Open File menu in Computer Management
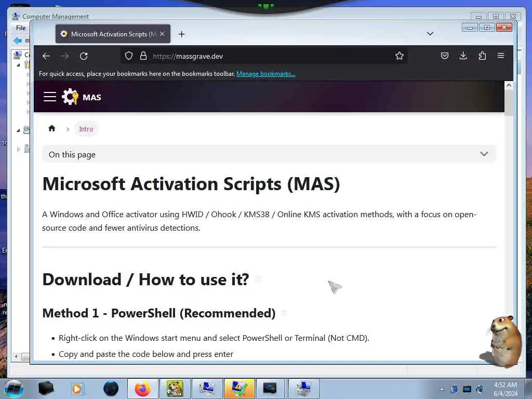The image size is (532, 399). click(21, 28)
